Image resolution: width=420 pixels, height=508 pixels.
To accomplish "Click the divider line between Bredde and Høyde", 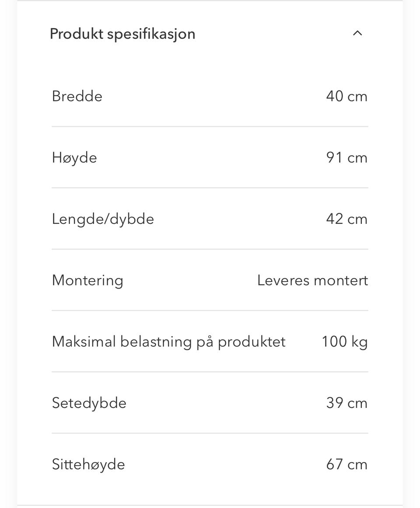I will click(210, 127).
